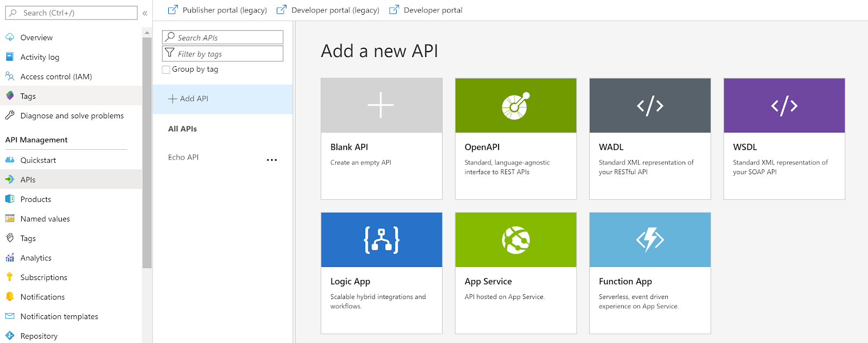Click the Blank API plus icon

381,105
